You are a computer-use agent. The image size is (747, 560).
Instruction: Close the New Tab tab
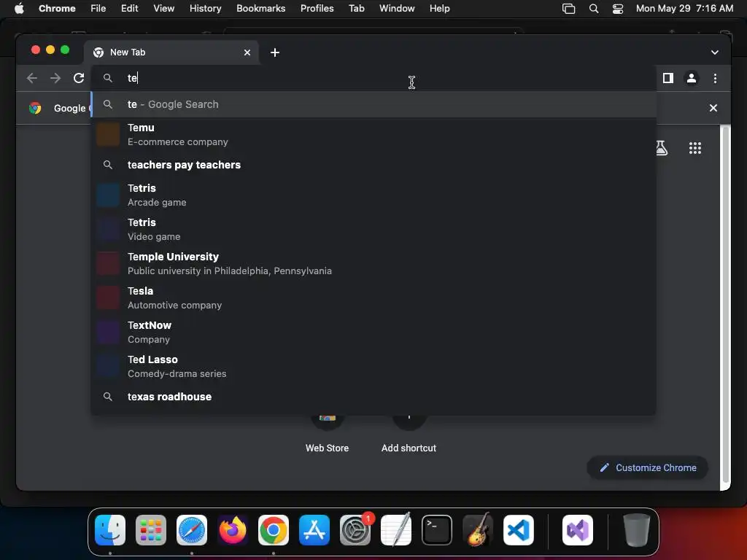(247, 52)
